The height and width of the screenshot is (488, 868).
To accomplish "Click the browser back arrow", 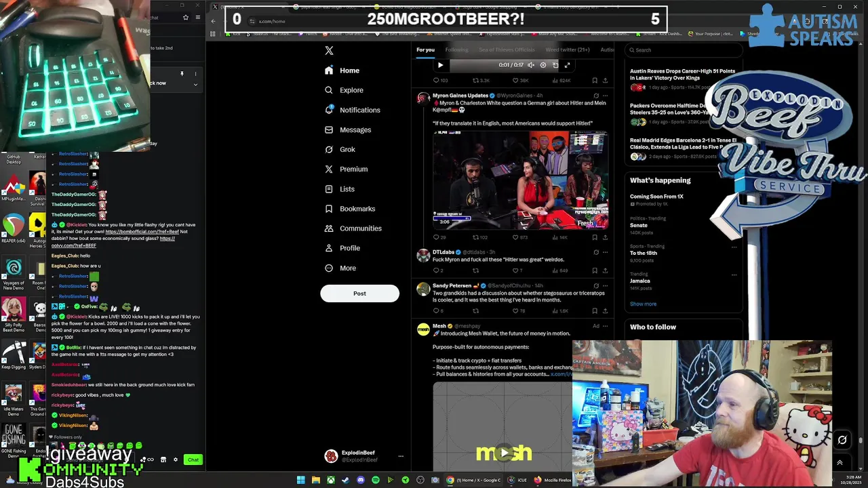I will click(x=213, y=21).
